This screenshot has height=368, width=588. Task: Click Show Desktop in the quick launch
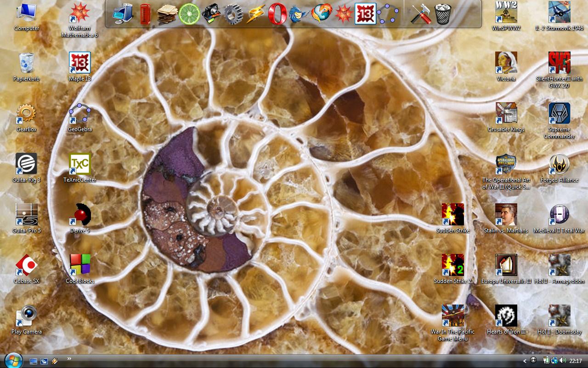34,361
